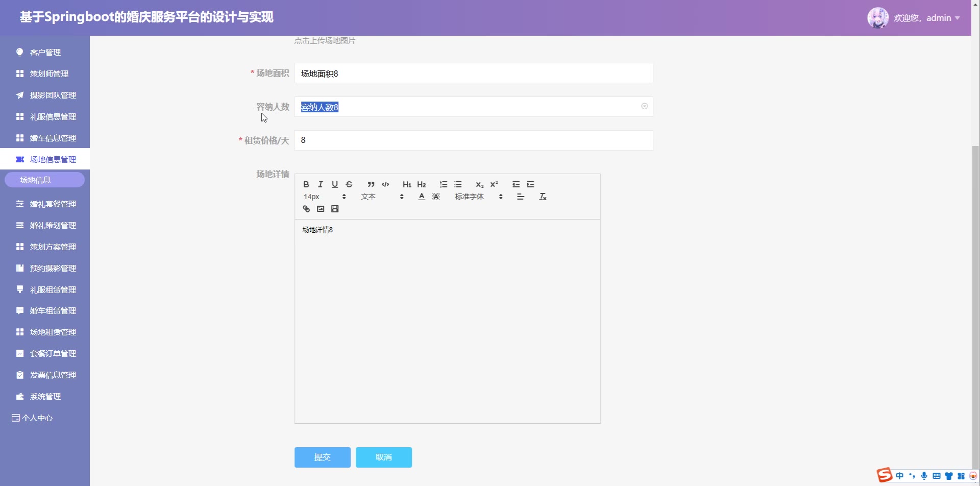The image size is (980, 486).
Task: Apply subscript formatting
Action: click(x=480, y=184)
